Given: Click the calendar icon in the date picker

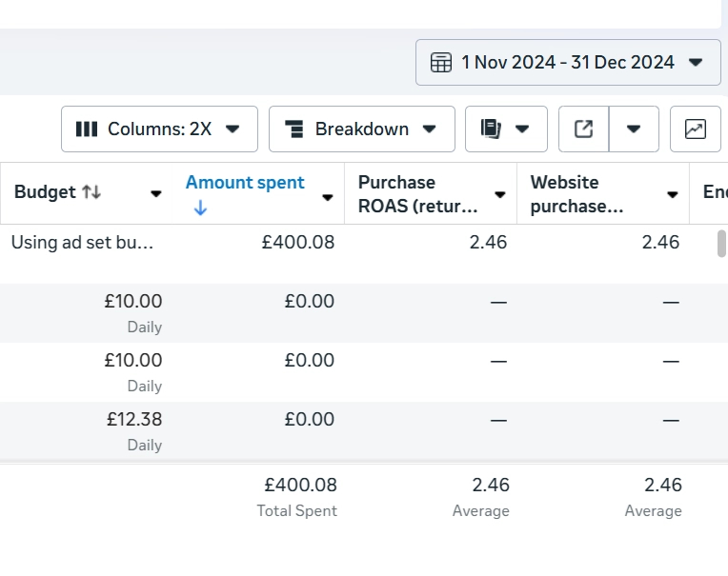Looking at the screenshot, I should [x=441, y=63].
